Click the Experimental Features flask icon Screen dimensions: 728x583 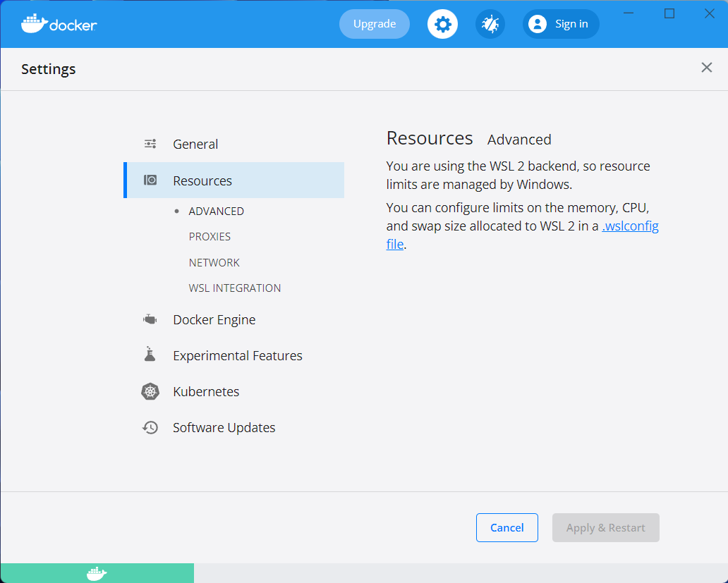click(x=150, y=355)
